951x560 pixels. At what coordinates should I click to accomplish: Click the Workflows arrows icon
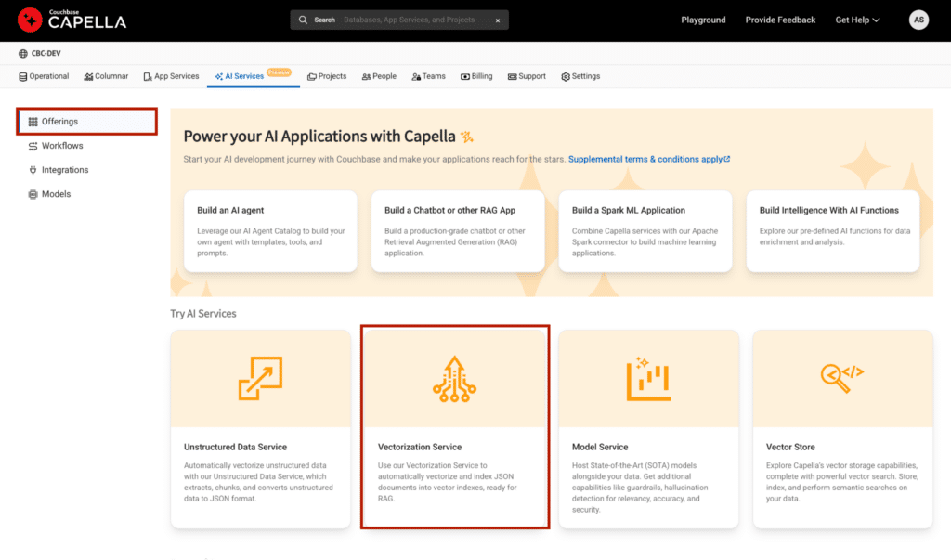[33, 146]
